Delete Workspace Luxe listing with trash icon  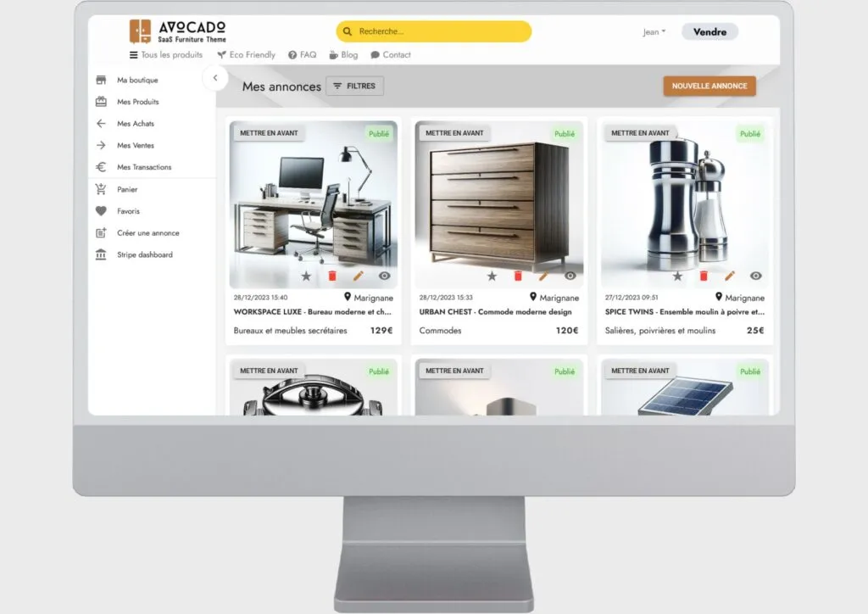pyautogui.click(x=332, y=276)
